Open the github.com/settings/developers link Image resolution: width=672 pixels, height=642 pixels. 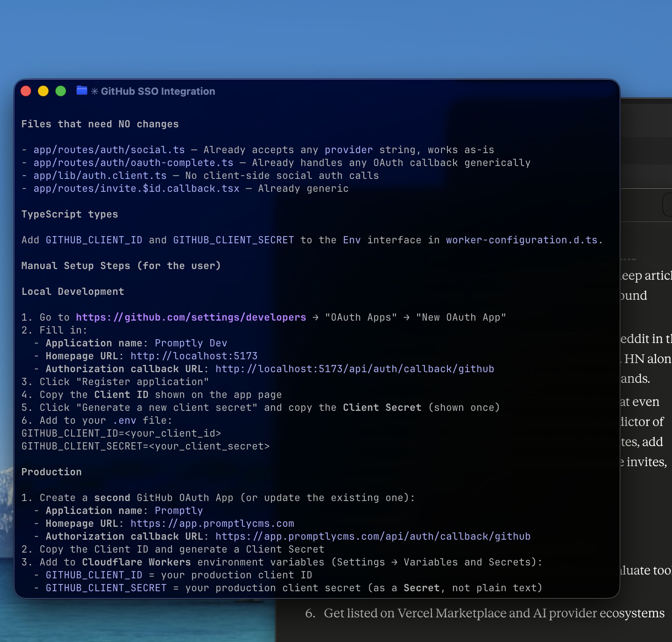[x=191, y=317]
